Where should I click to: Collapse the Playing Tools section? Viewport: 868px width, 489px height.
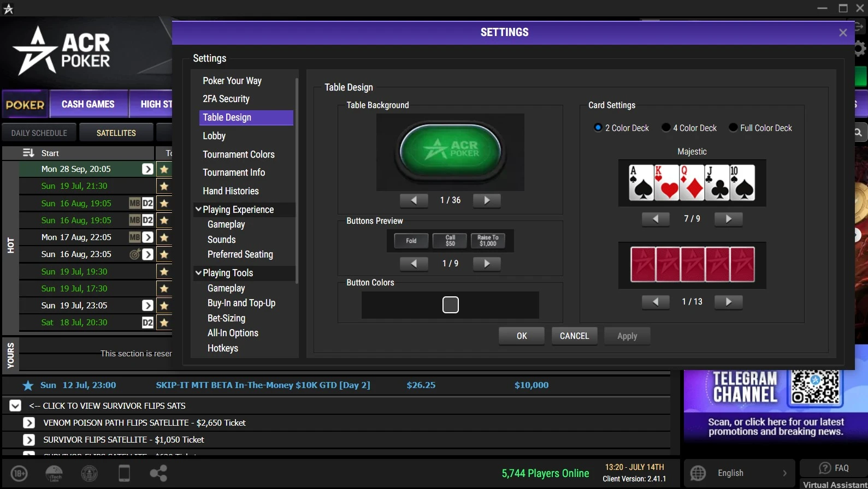[x=198, y=272]
